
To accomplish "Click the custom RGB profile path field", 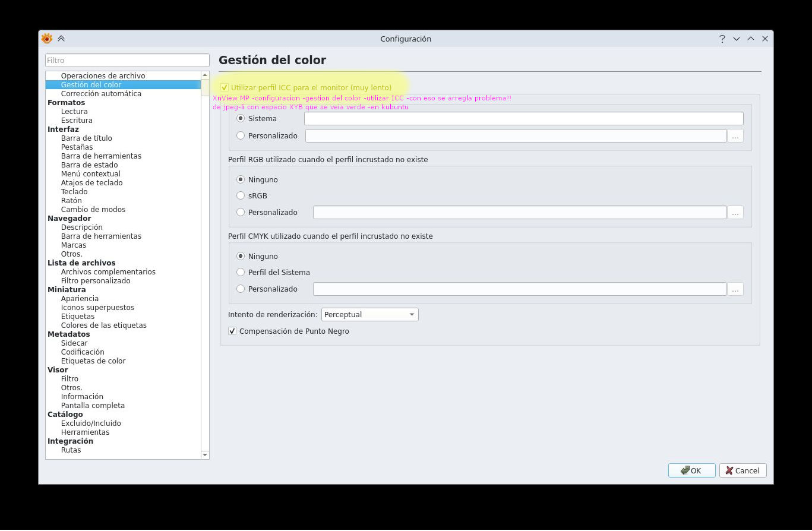I will coord(520,212).
